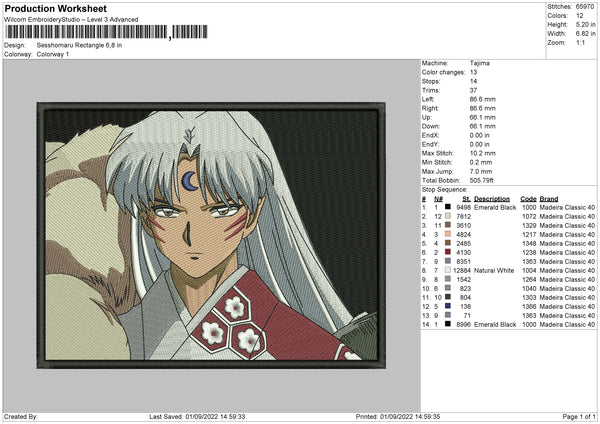
Task: Click the 'N#' column header
Action: (438, 199)
